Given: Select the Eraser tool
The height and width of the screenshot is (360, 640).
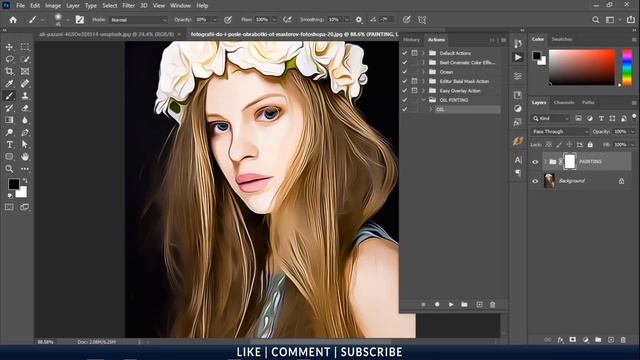Looking at the screenshot, I should click(x=25, y=108).
